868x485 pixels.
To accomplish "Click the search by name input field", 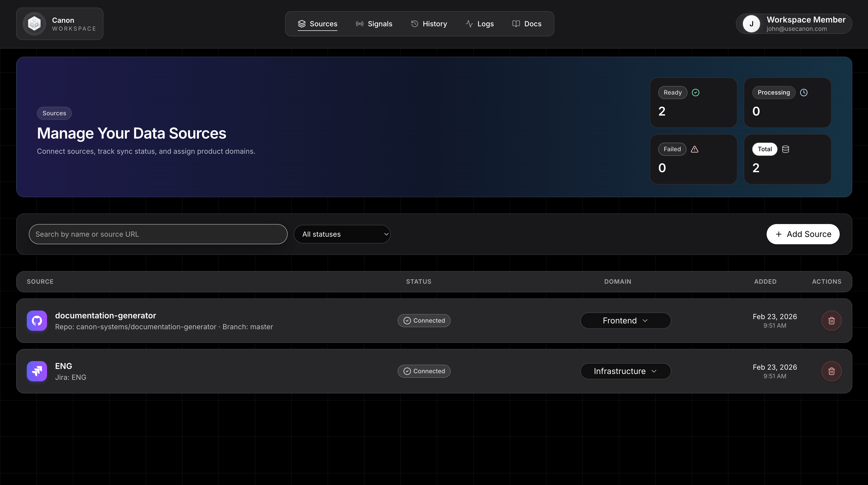I will (158, 234).
